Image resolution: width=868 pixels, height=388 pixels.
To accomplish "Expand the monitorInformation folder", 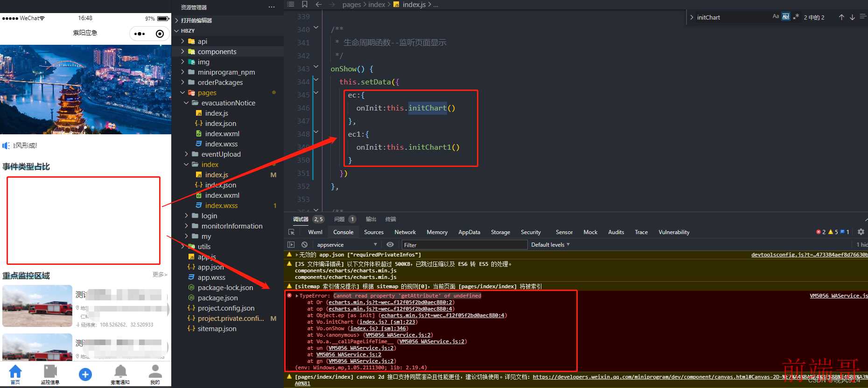I will [186, 226].
